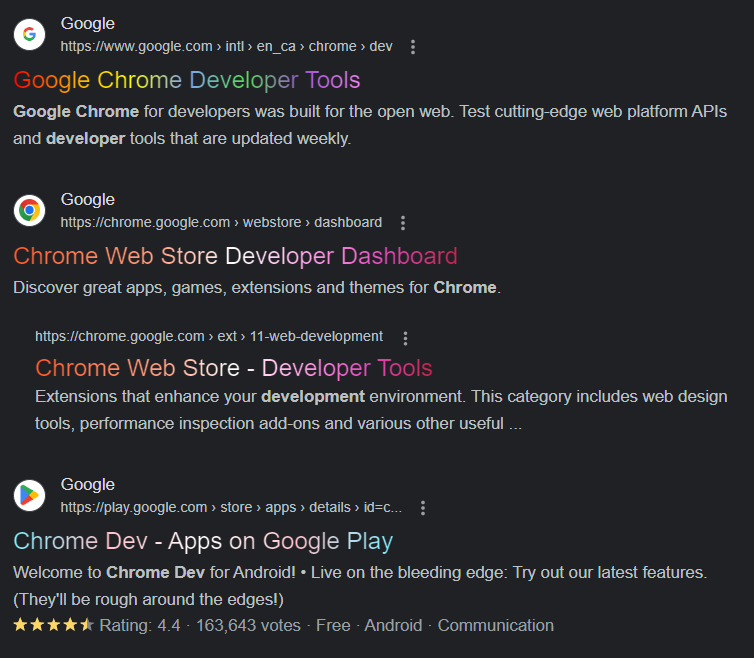
Task: Click the Google G favicon icon
Action: point(29,34)
